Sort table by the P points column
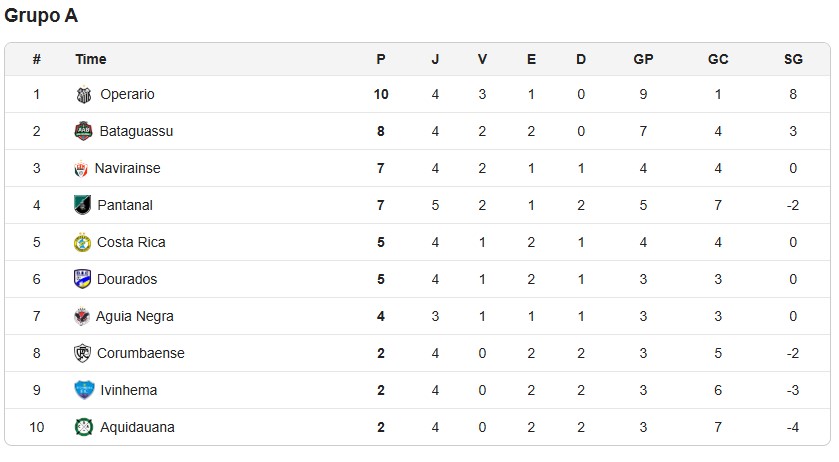 (x=381, y=59)
